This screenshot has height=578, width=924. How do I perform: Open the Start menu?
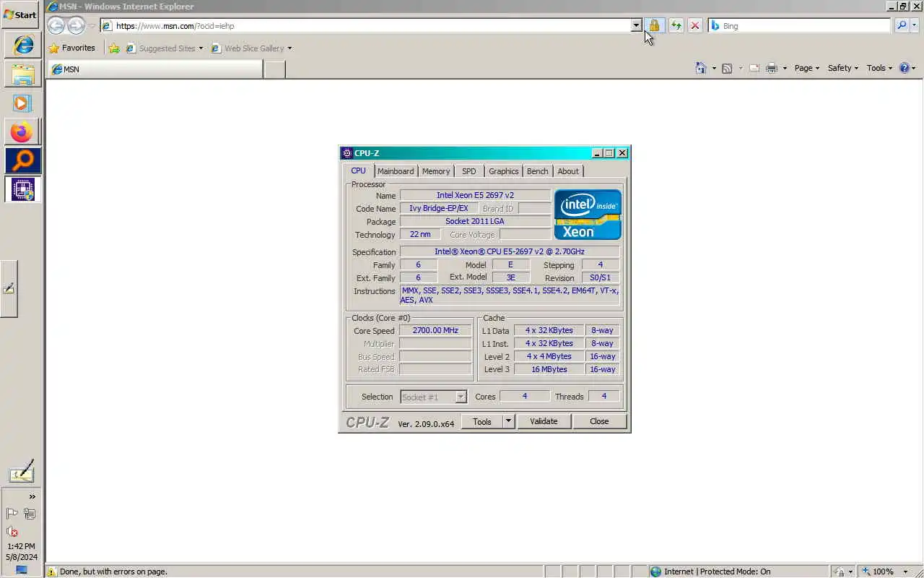pos(20,14)
